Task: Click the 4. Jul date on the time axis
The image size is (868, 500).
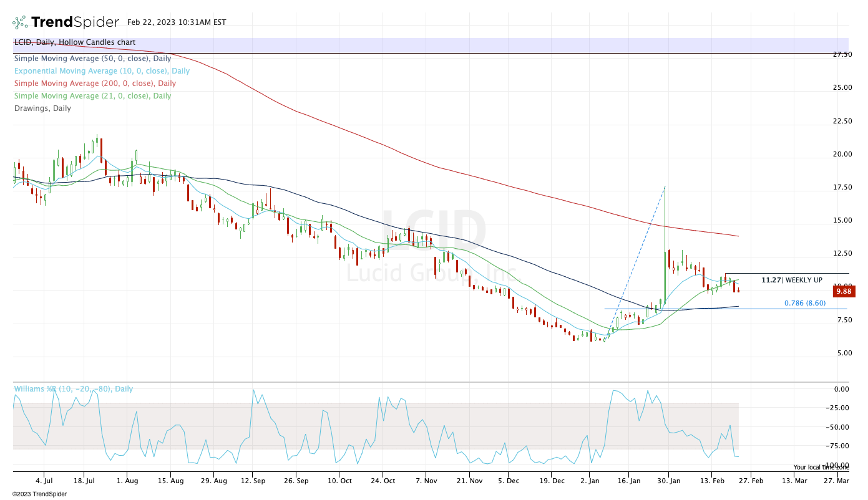Action: pyautogui.click(x=44, y=481)
